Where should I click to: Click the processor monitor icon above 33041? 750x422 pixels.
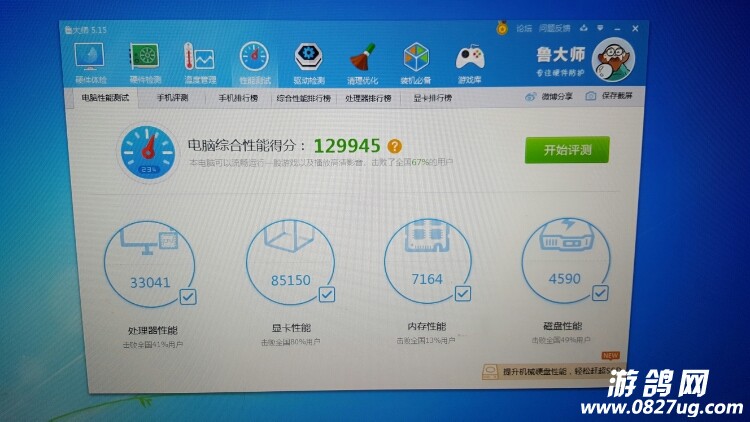pyautogui.click(x=149, y=241)
